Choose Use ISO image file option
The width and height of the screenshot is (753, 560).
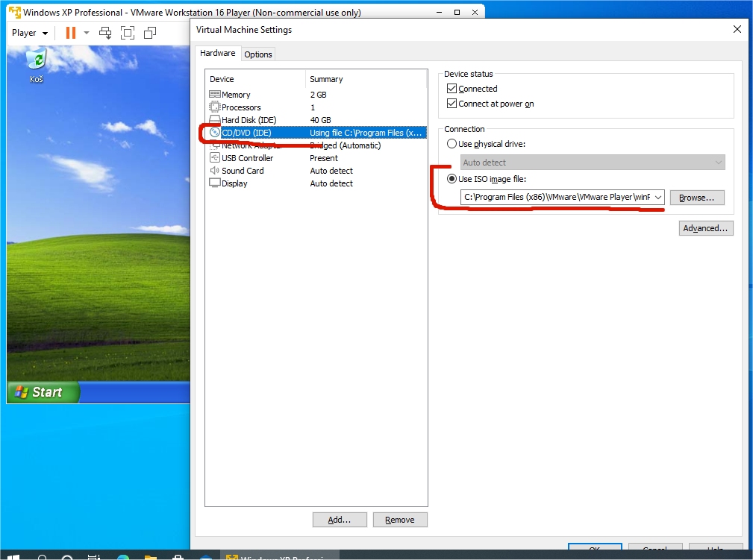pyautogui.click(x=452, y=178)
